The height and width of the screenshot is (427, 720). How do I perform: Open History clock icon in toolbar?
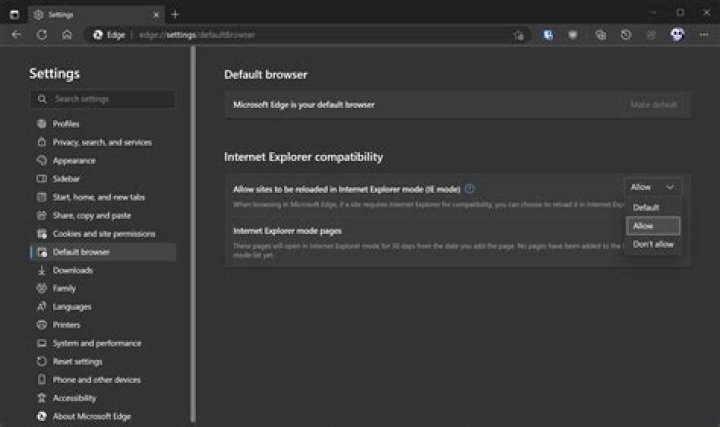[x=626, y=34]
